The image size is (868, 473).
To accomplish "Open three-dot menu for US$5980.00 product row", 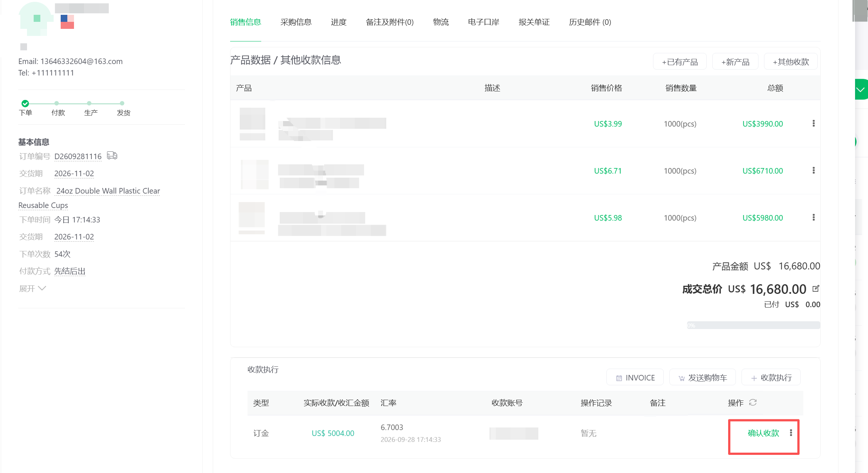I will [x=813, y=218].
